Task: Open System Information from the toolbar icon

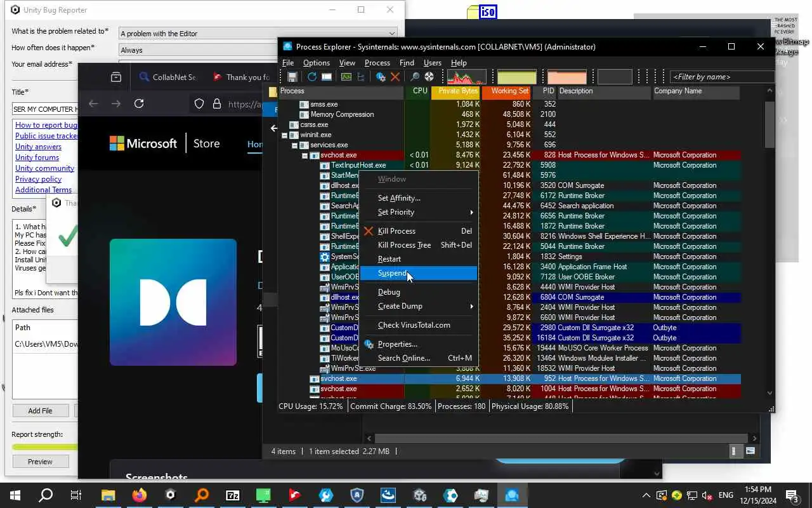Action: [327, 77]
